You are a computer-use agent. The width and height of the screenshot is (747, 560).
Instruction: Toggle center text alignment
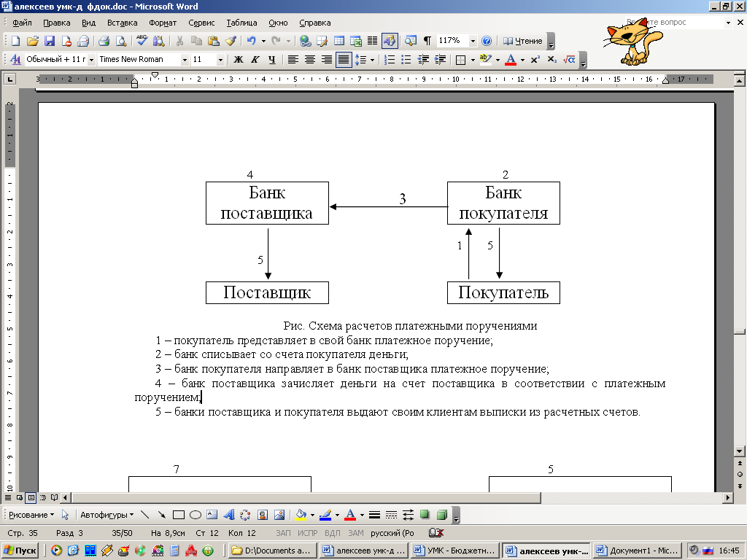(x=309, y=60)
